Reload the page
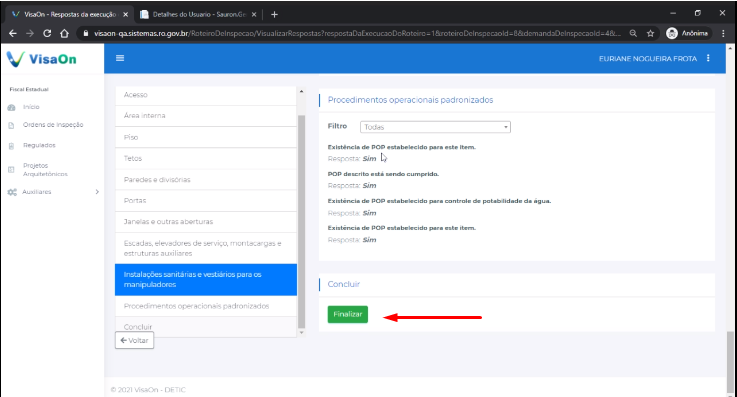 pyautogui.click(x=47, y=33)
